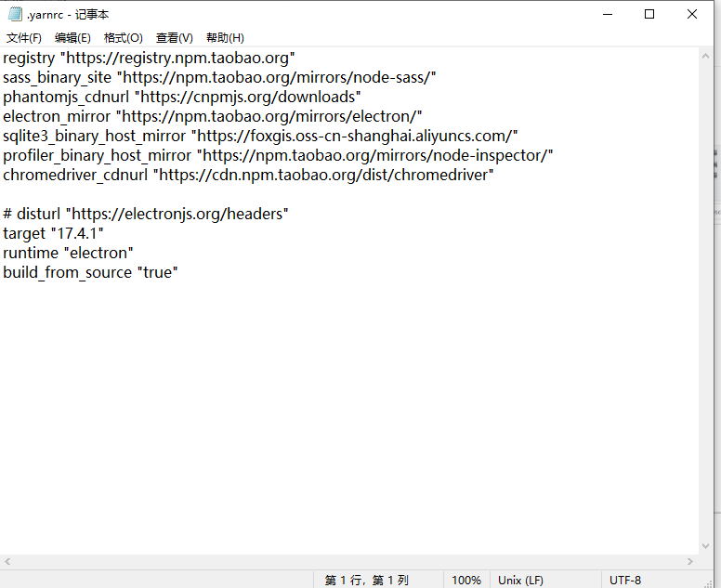Minimize the Notepad window

tap(607, 14)
